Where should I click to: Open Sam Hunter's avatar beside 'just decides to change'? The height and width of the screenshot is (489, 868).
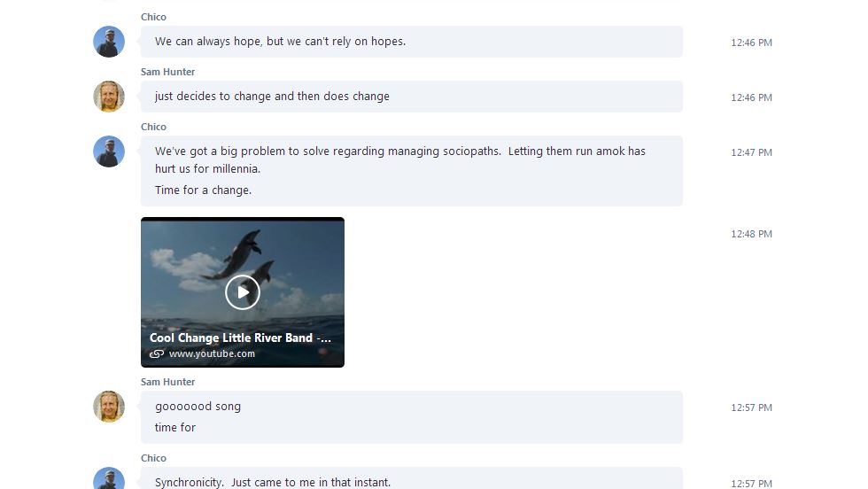pos(108,97)
